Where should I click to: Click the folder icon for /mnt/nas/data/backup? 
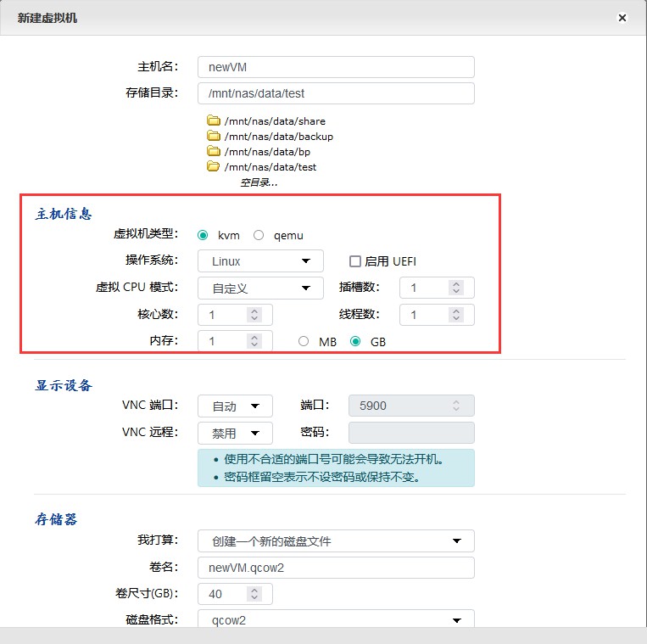pos(214,136)
